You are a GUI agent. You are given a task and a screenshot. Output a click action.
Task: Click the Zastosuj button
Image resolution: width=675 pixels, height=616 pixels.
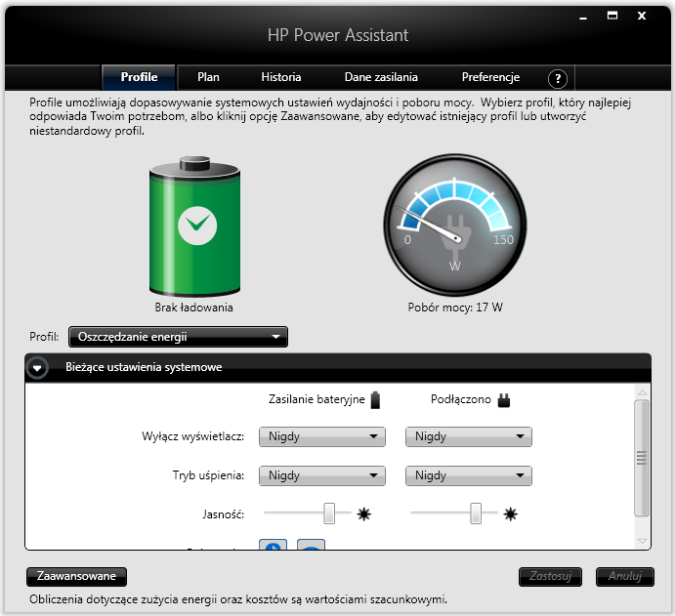[550, 576]
